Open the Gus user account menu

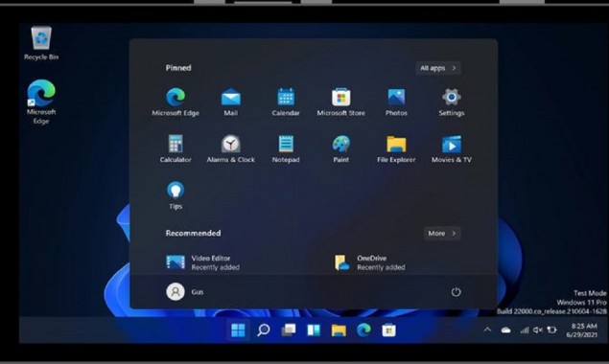(185, 292)
